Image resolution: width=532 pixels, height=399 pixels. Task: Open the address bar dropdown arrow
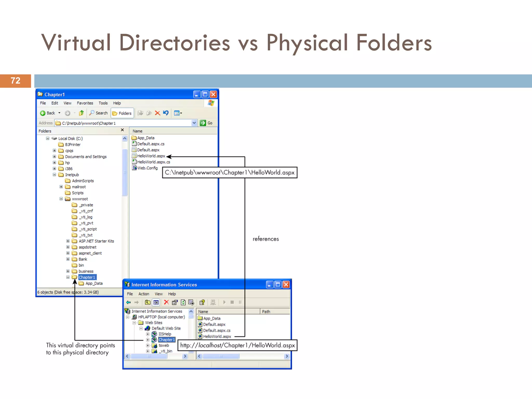(194, 123)
